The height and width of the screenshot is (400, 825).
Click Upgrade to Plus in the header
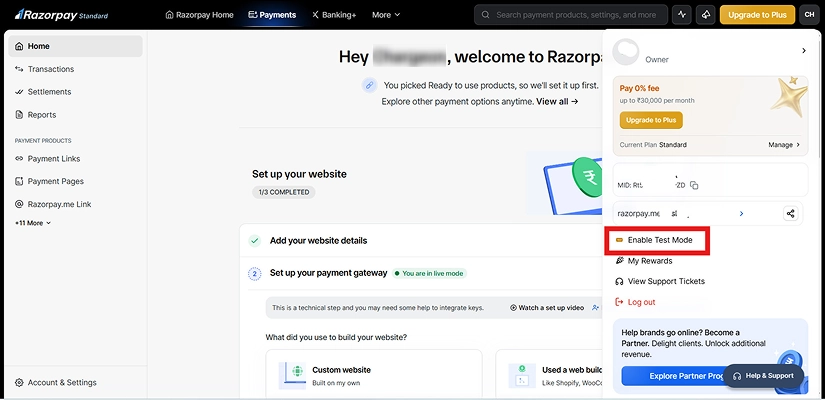[757, 15]
